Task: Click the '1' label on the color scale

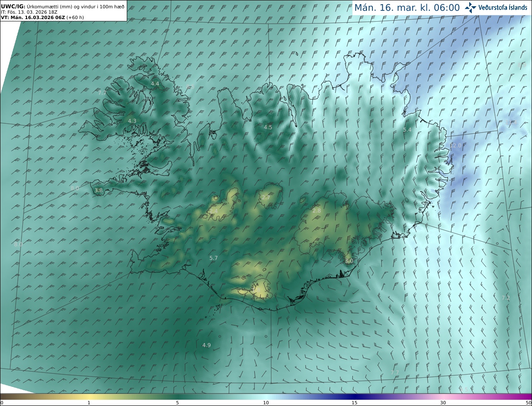Action: point(89,403)
